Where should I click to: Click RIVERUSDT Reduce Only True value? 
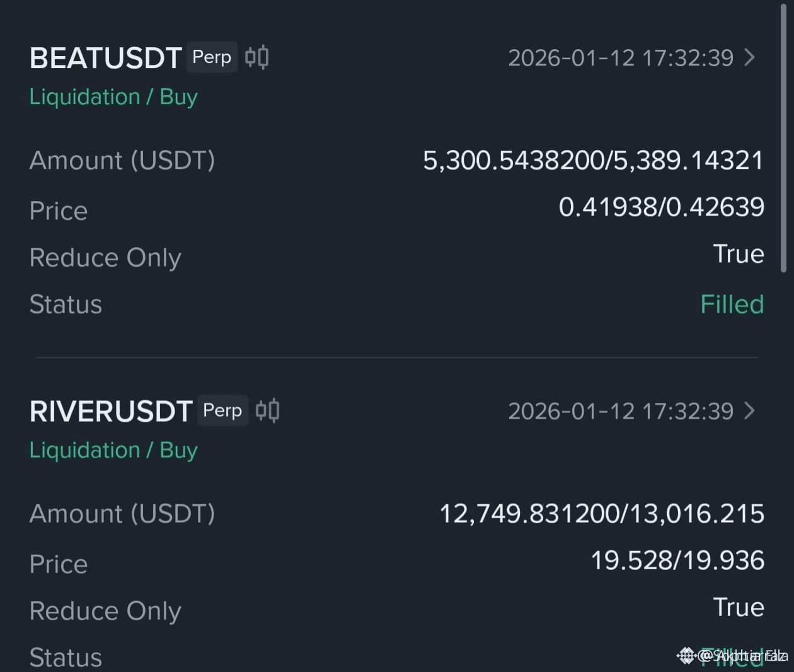click(x=739, y=608)
